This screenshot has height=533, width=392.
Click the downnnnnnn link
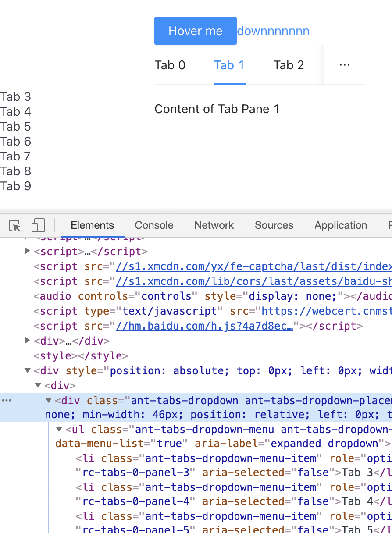pyautogui.click(x=273, y=31)
